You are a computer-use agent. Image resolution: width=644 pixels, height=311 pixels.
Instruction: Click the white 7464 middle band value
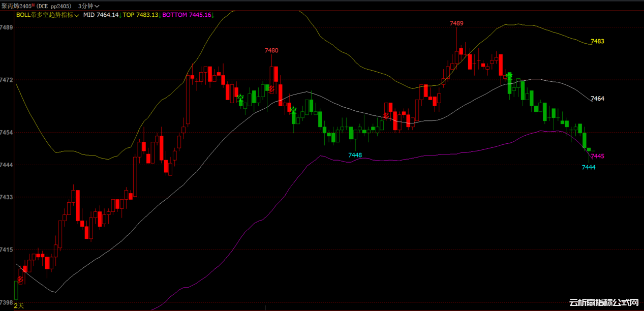(598, 99)
